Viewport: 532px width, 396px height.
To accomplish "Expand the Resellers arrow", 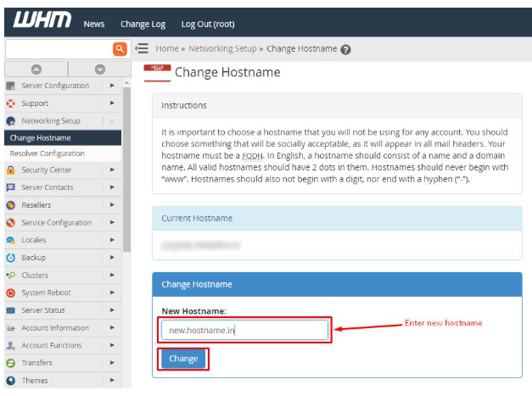I will click(112, 204).
